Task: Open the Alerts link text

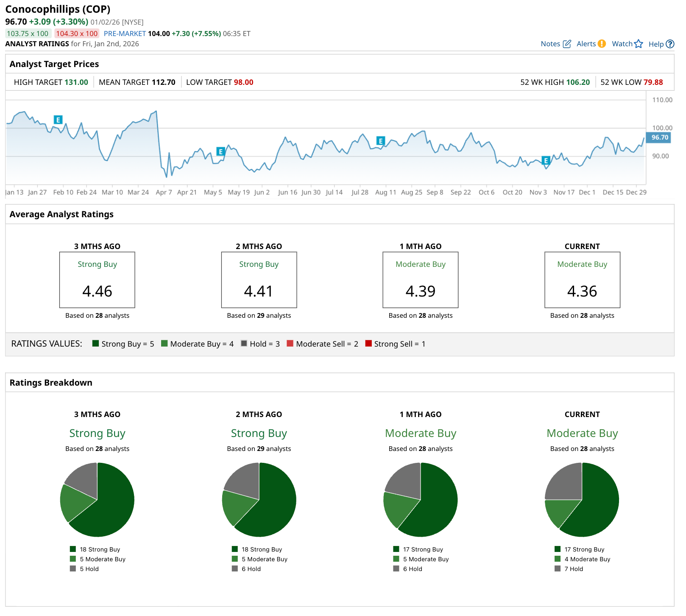Action: click(x=586, y=44)
